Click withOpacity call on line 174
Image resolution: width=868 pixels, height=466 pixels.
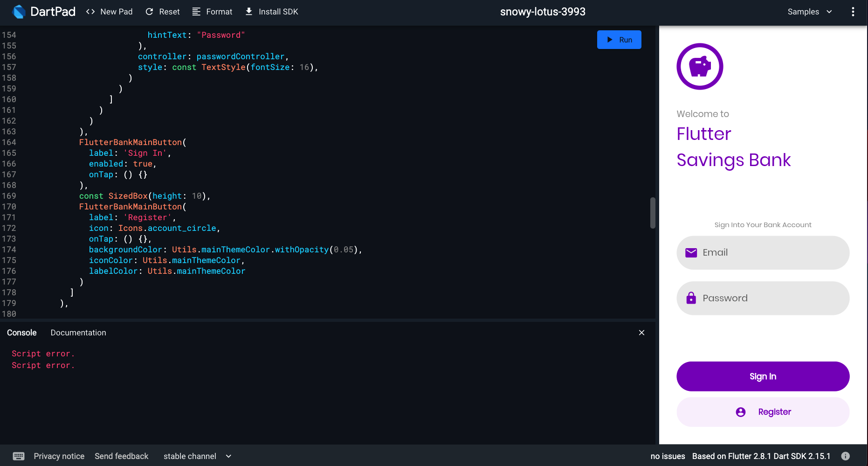click(x=302, y=250)
